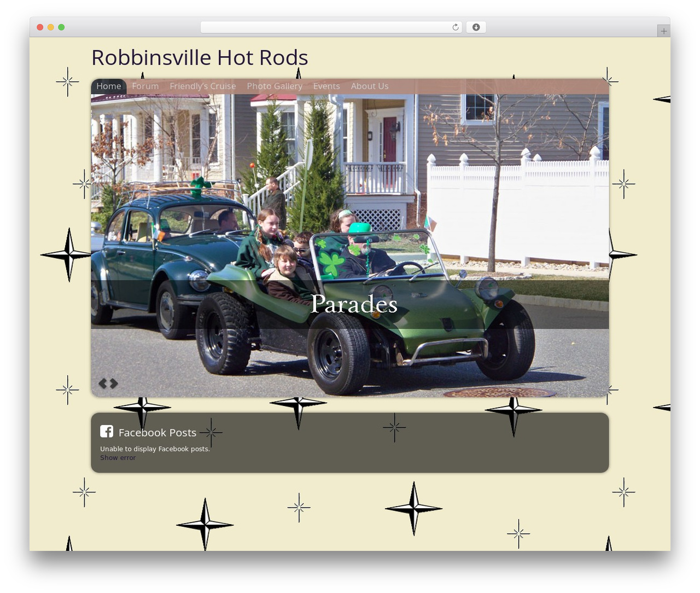This screenshot has width=700, height=593.
Task: Go to previous slide arrow
Action: tap(102, 383)
